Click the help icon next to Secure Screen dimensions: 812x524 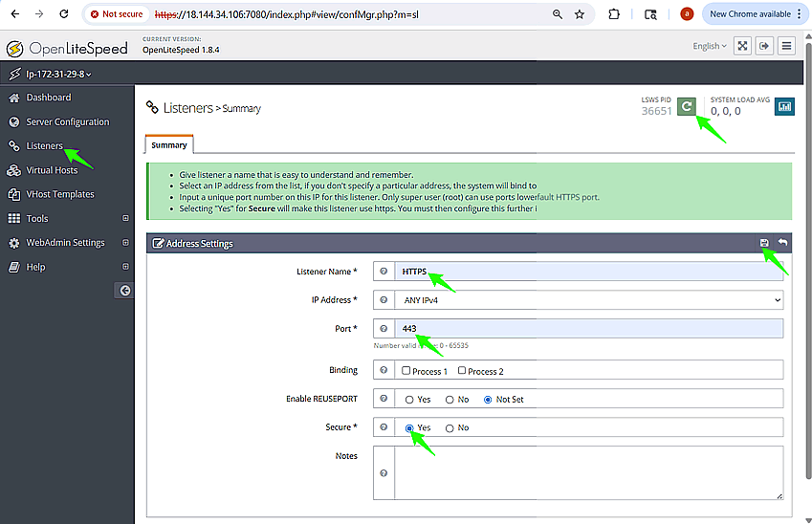(x=384, y=427)
